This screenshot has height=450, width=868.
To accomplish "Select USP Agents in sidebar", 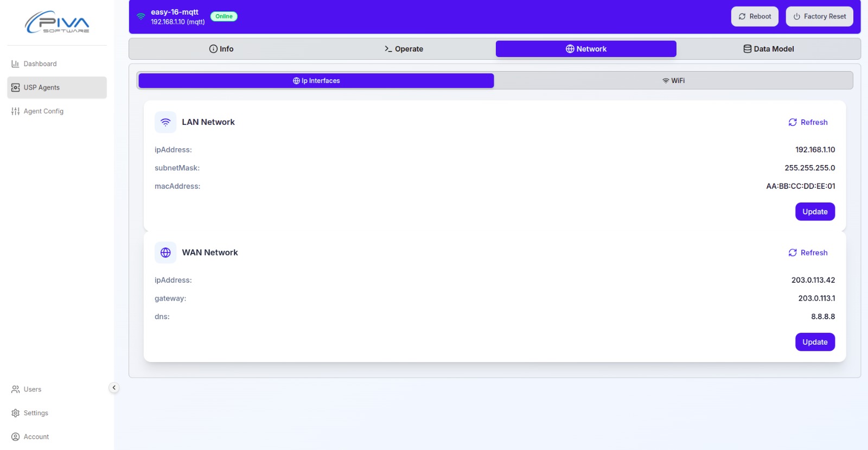I will 41,87.
